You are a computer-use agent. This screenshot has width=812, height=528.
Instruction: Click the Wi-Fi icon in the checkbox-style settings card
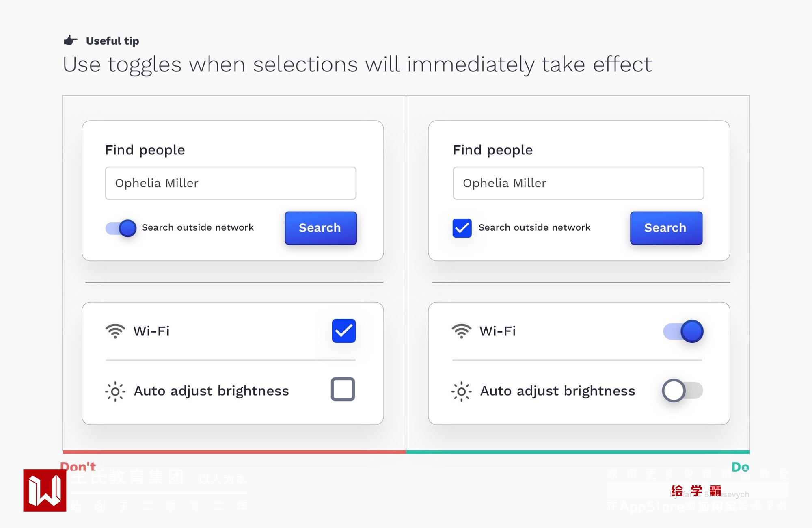coord(115,331)
